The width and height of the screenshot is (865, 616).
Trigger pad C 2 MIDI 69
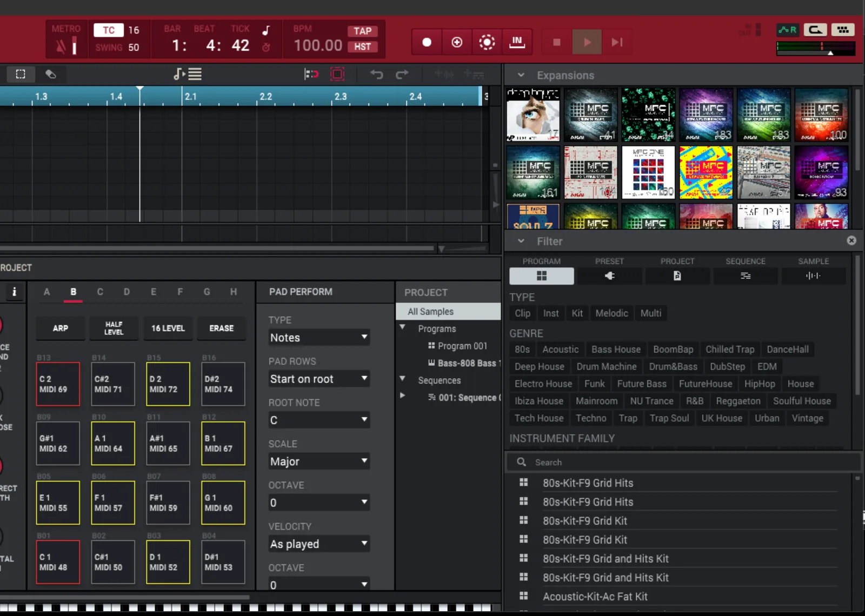click(58, 384)
